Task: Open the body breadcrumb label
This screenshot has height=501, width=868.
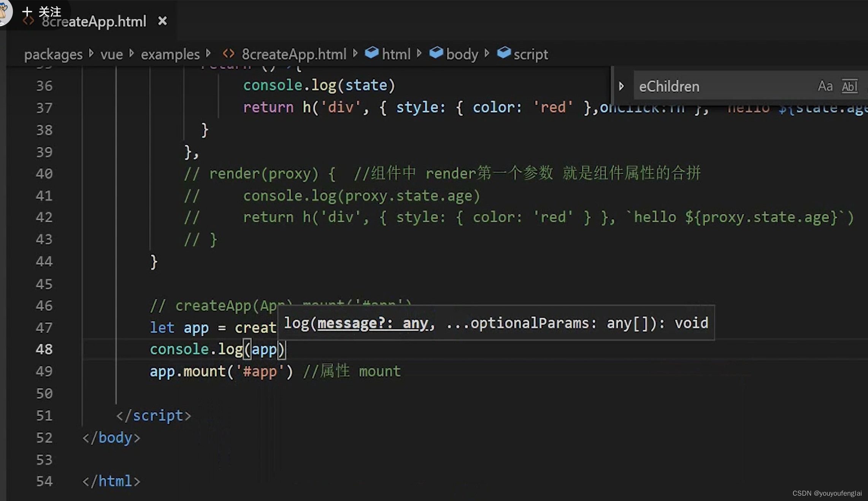Action: pyautogui.click(x=462, y=54)
